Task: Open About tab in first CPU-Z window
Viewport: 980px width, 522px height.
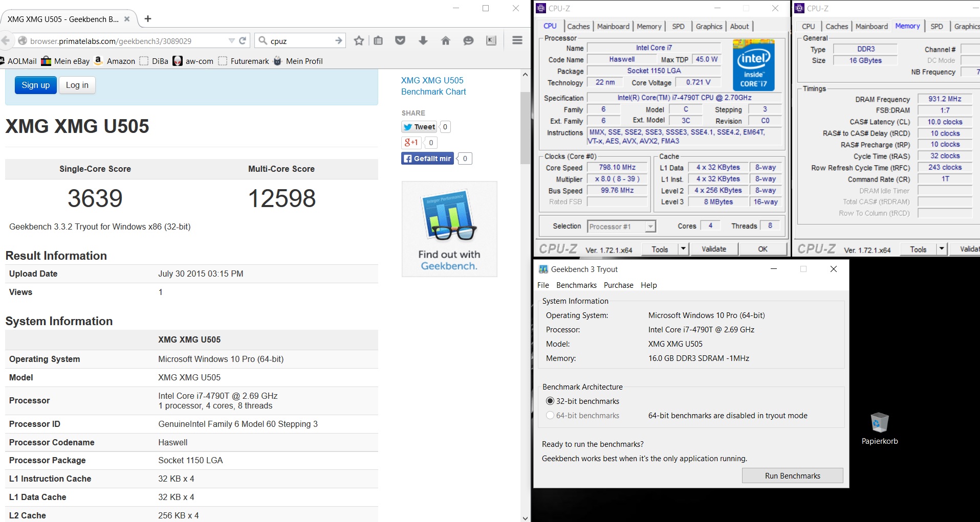Action: point(739,27)
